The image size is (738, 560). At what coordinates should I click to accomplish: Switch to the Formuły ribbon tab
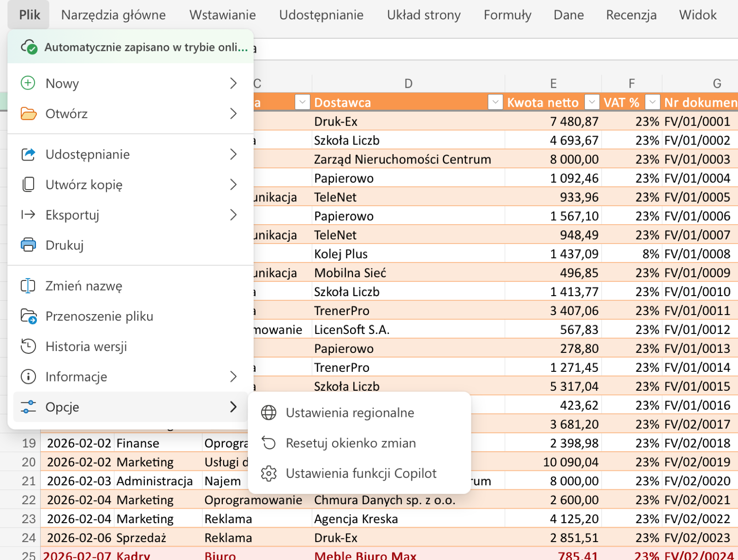click(507, 15)
